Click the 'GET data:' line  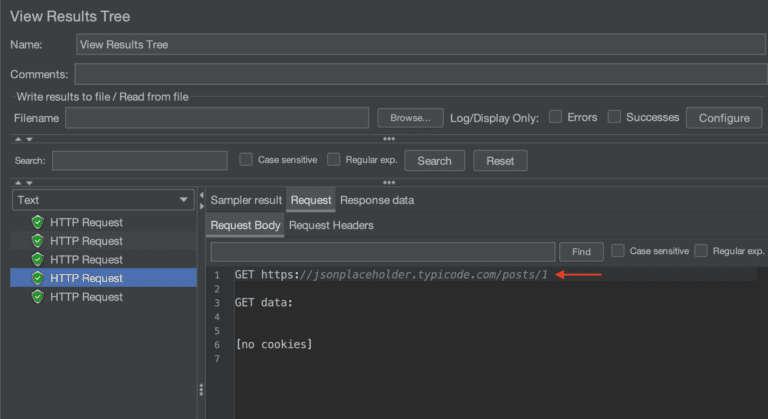tap(264, 302)
